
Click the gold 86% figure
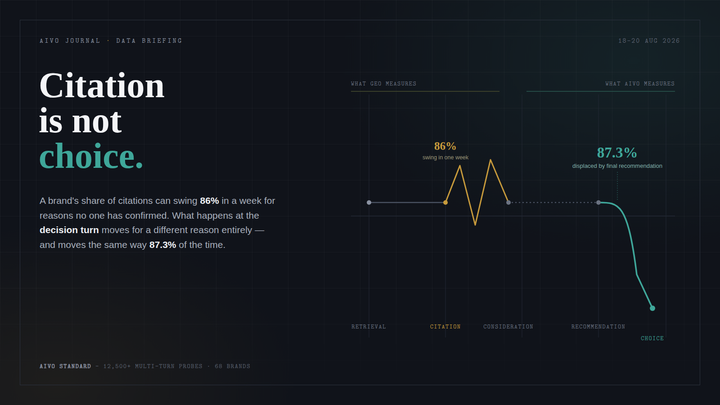[445, 146]
